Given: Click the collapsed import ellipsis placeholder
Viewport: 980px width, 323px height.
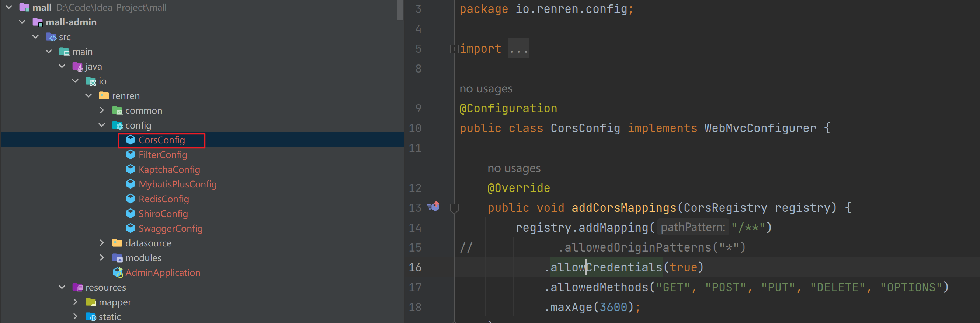Looking at the screenshot, I should pos(518,48).
